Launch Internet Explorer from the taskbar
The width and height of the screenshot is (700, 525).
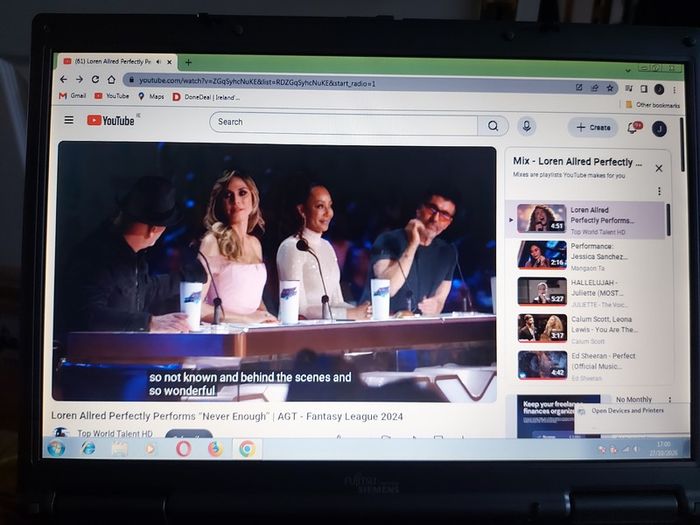coord(88,448)
